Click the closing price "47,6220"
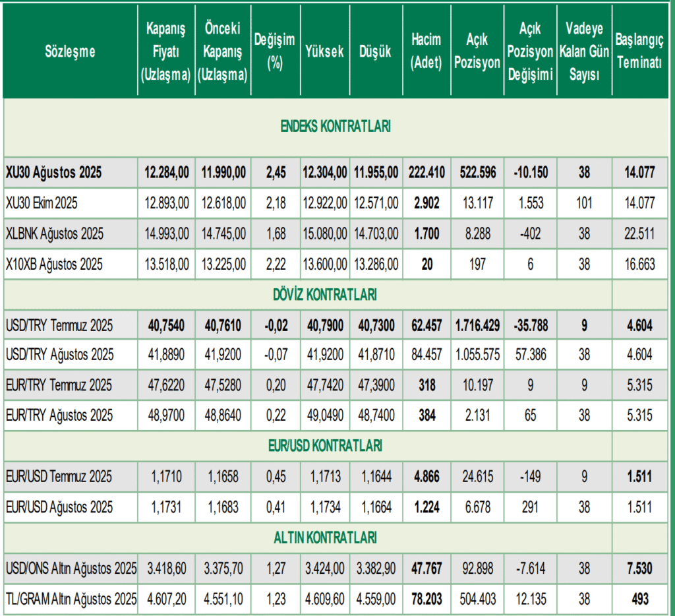 click(x=166, y=385)
